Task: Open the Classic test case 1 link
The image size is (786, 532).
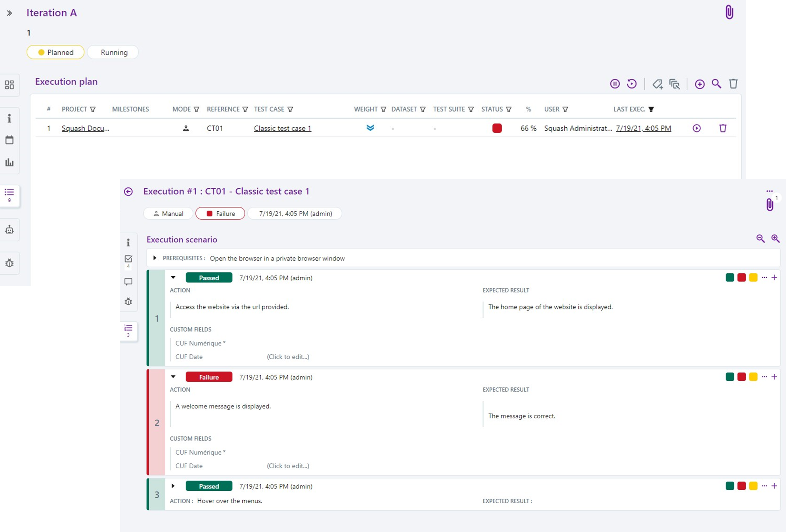Action: 282,128
